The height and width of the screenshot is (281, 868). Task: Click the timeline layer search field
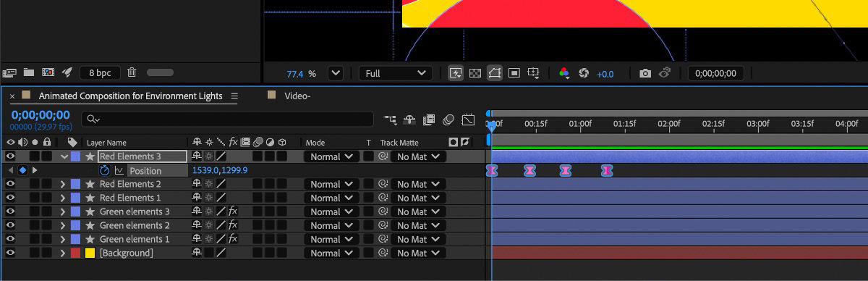[x=228, y=119]
